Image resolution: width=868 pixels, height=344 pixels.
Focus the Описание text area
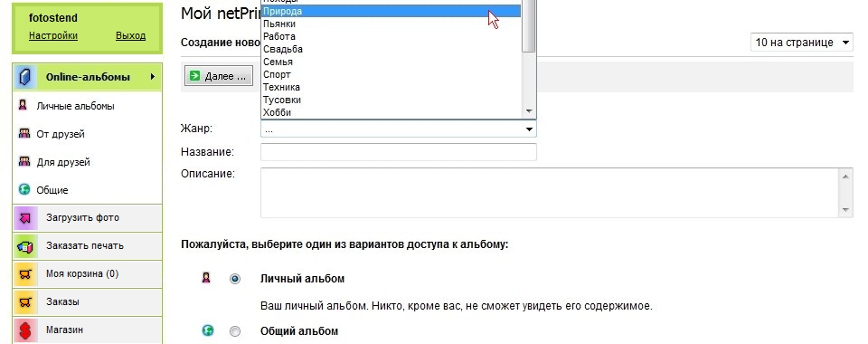[x=551, y=193]
